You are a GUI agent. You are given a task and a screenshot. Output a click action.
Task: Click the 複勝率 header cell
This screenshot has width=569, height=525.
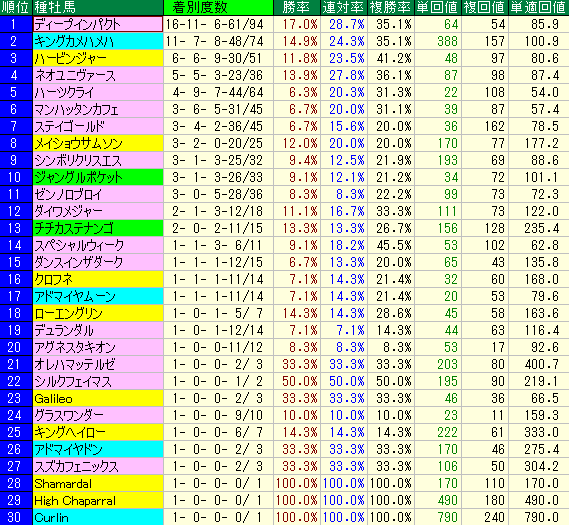tap(390, 7)
